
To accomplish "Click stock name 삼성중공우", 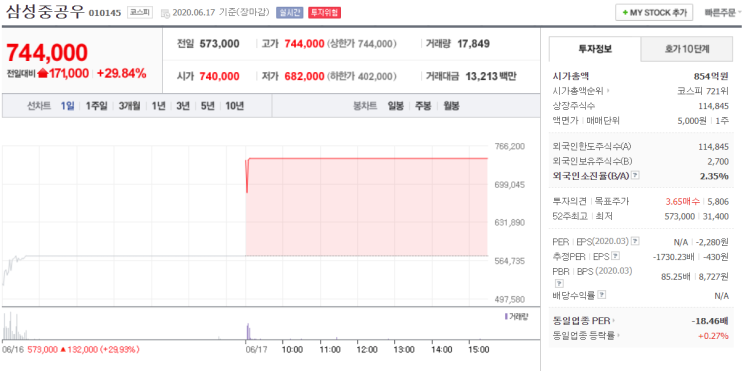I will [x=45, y=12].
